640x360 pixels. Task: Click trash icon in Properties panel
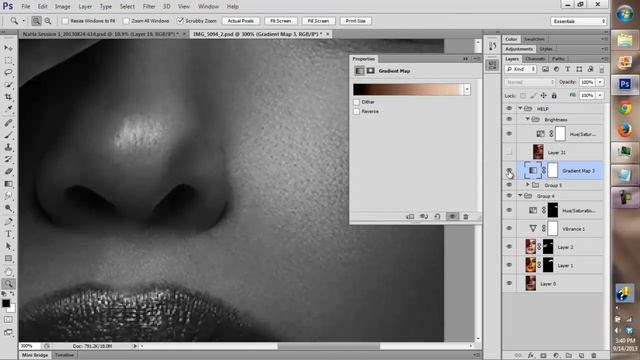[x=466, y=216]
